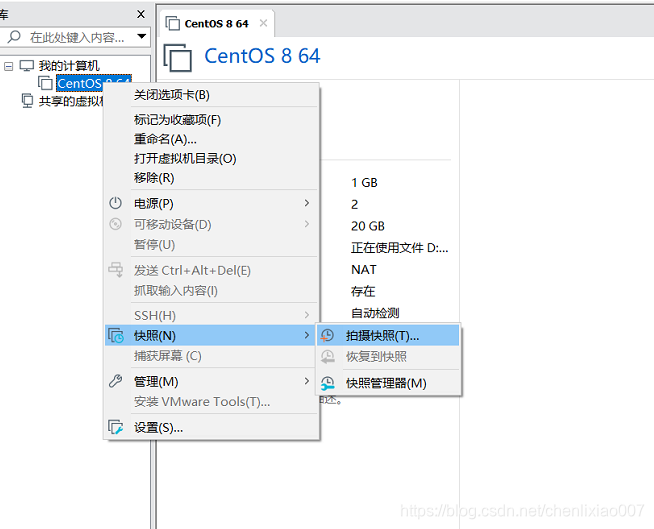Select 我的计算机 tree item
The image size is (654, 529).
tap(69, 65)
